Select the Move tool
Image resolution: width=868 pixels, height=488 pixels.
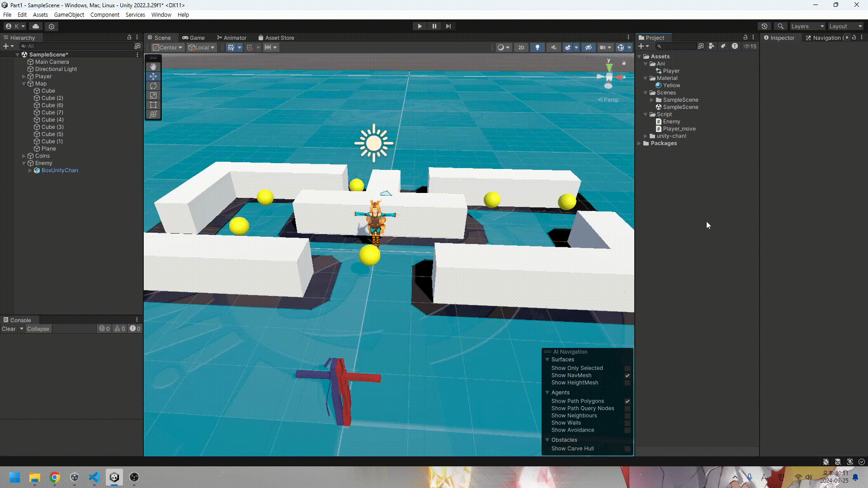point(153,76)
